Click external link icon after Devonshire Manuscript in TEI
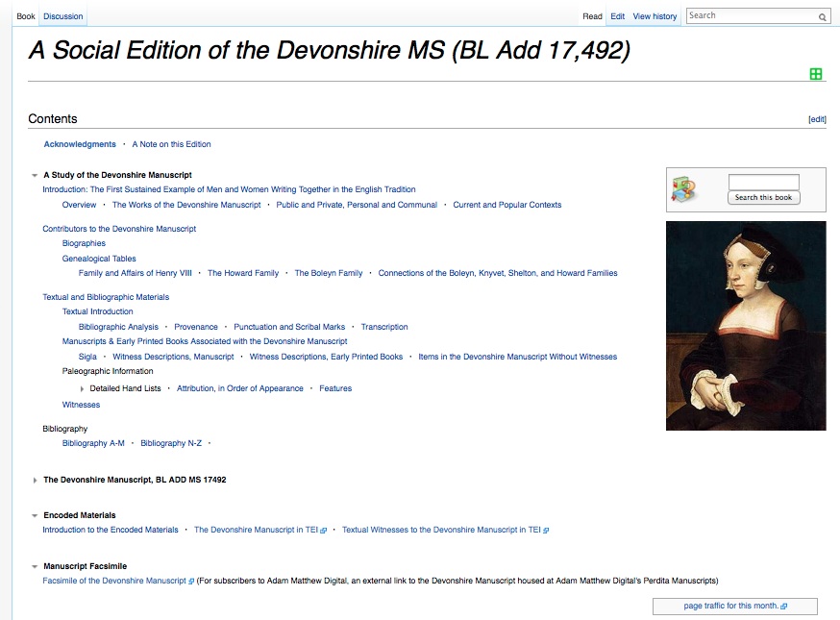This screenshot has height=620, width=840. pyautogui.click(x=323, y=531)
